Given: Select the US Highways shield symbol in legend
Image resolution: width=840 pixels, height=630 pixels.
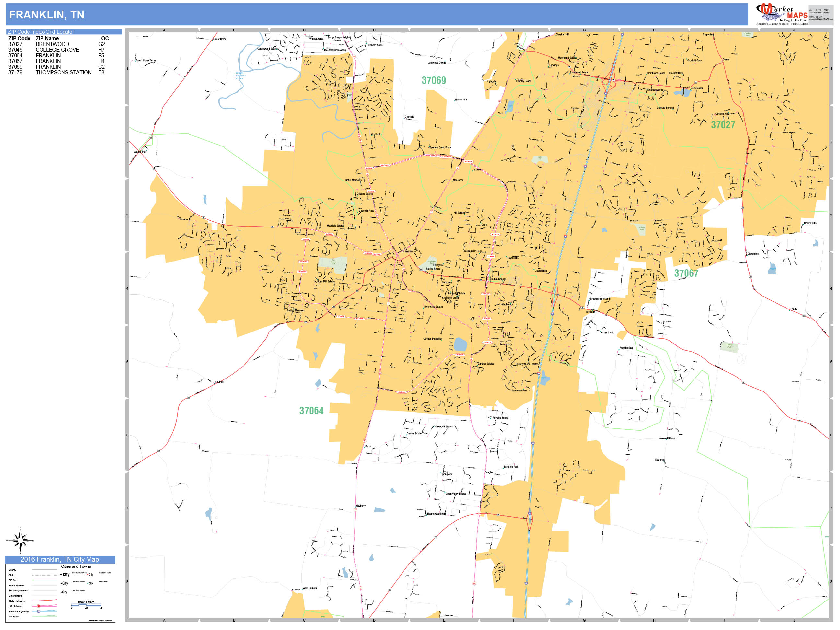Looking at the screenshot, I should 38,606.
